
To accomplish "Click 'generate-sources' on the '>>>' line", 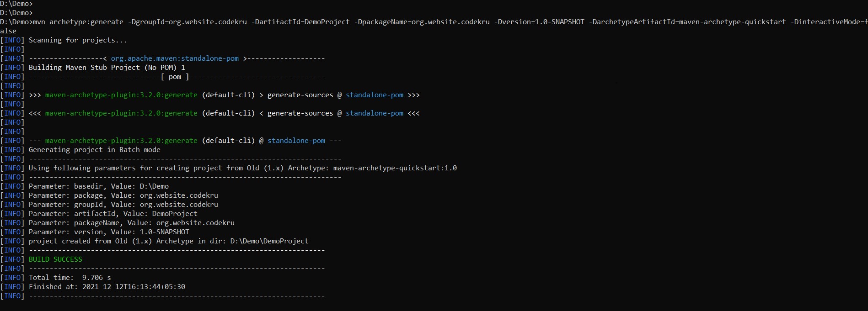I will point(300,95).
